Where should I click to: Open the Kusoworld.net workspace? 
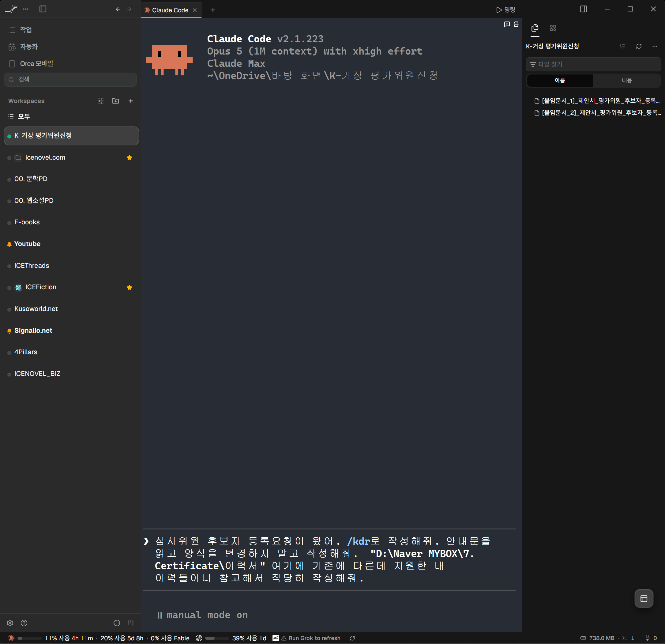71,309
